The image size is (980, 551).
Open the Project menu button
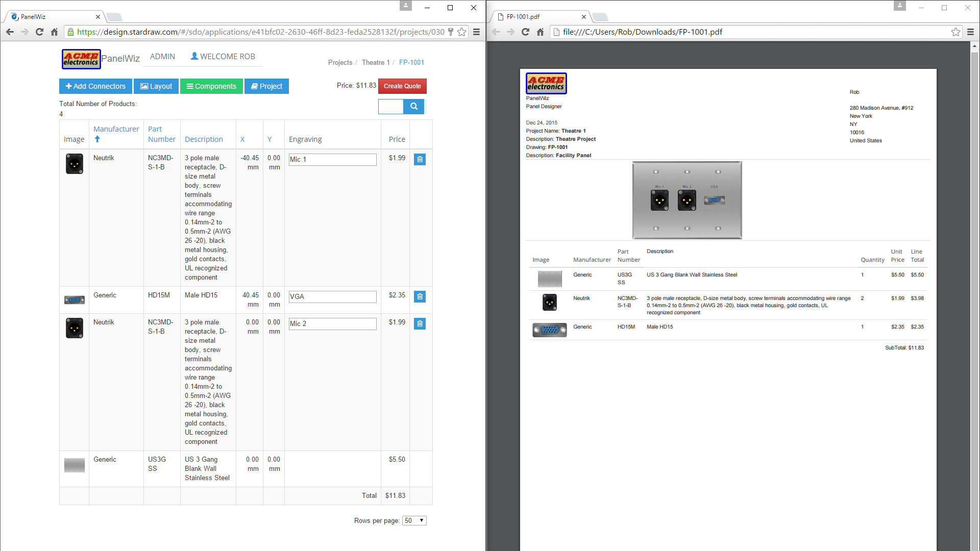[266, 86]
